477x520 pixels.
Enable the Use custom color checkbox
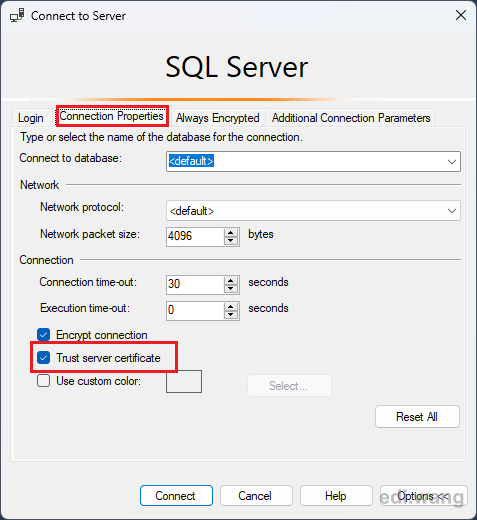(44, 381)
